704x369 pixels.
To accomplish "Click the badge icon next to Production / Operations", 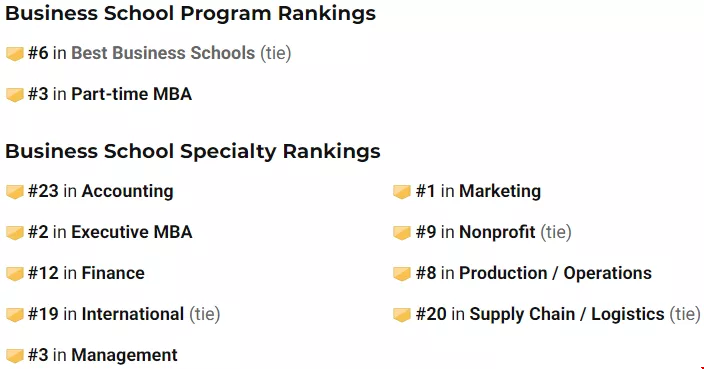I will point(402,273).
